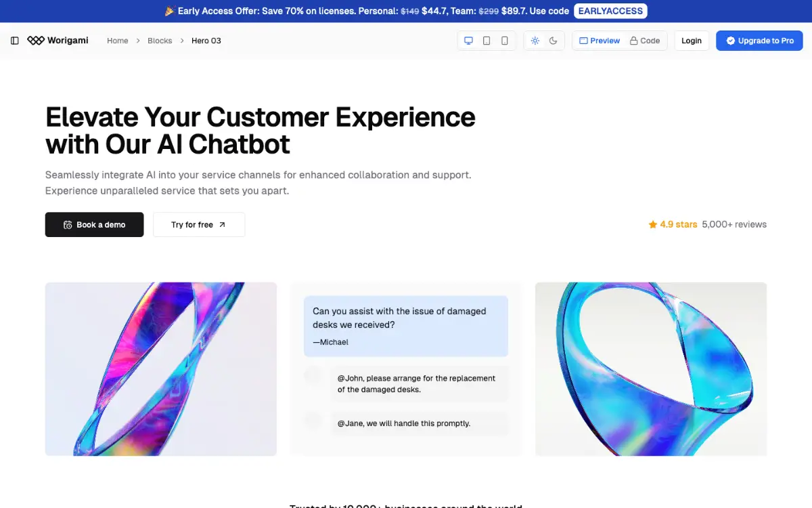The height and width of the screenshot is (508, 812).
Task: Select the desktop viewport icon
Action: click(468, 41)
